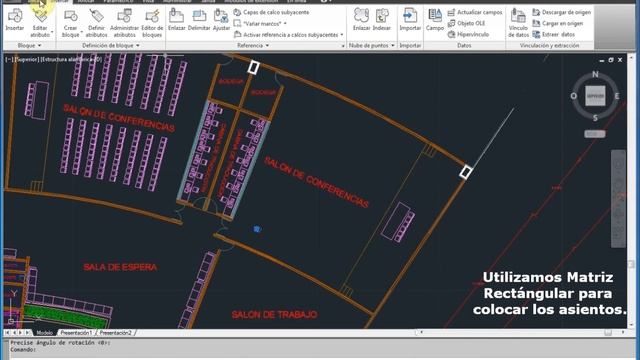Go to first layout tab arrow

[x=7, y=333]
